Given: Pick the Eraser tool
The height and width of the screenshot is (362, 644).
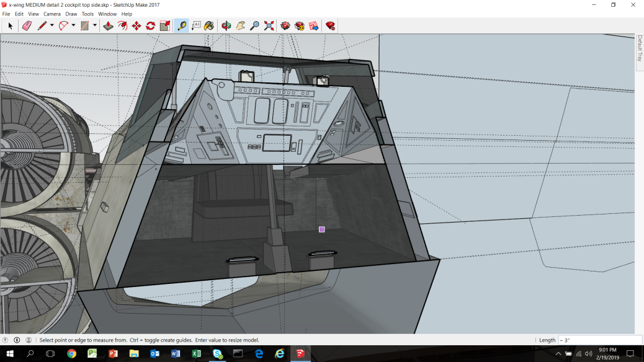Looking at the screenshot, I should tap(27, 26).
